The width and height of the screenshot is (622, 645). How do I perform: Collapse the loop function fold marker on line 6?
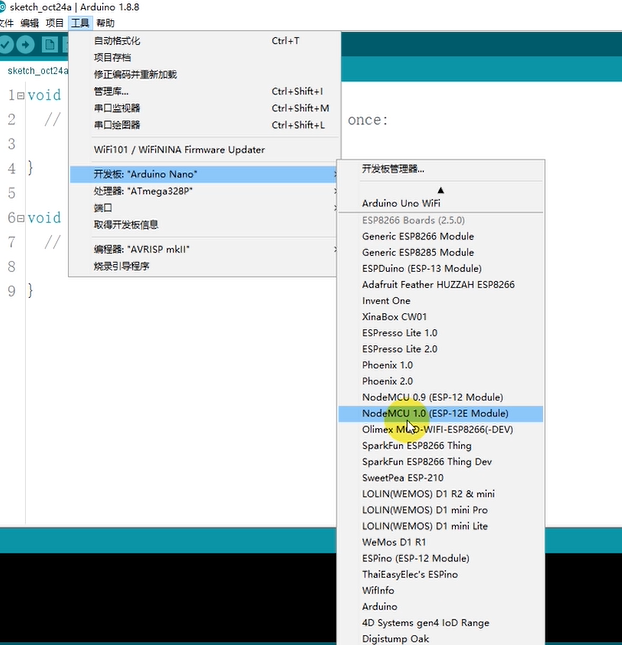pos(21,218)
